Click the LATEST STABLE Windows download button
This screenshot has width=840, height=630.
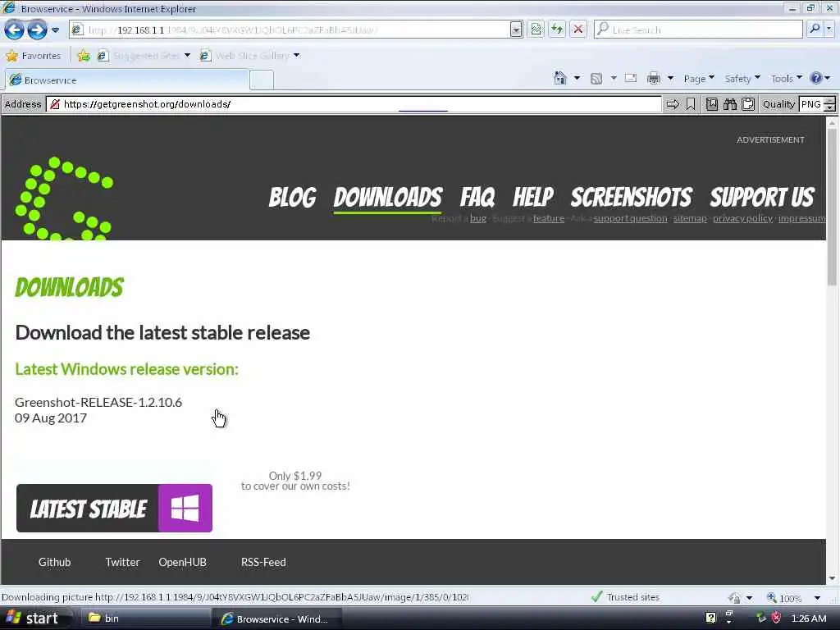(114, 508)
